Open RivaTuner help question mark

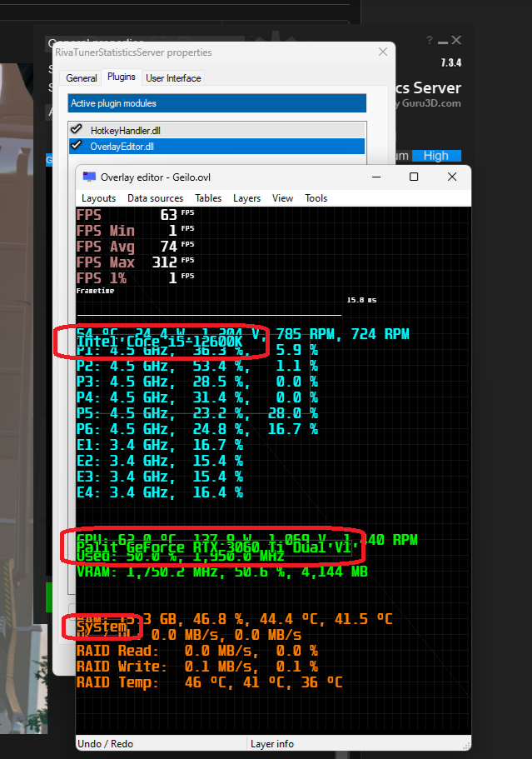[x=430, y=40]
